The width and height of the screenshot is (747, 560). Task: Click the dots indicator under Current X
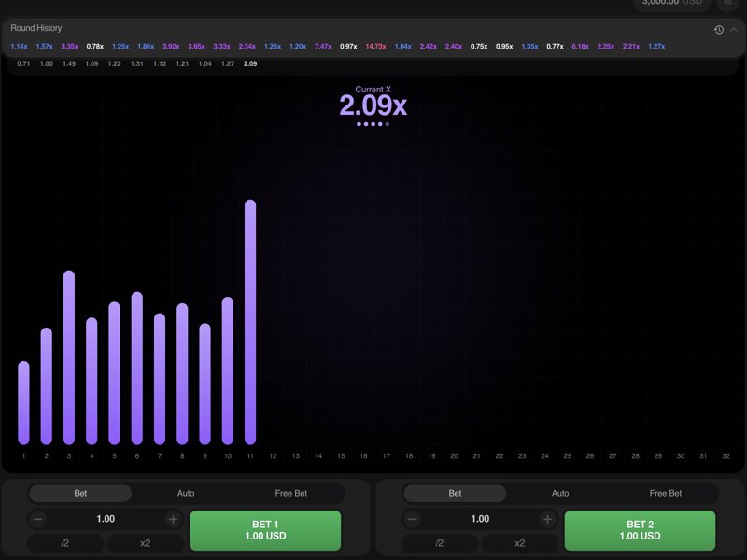tap(373, 124)
